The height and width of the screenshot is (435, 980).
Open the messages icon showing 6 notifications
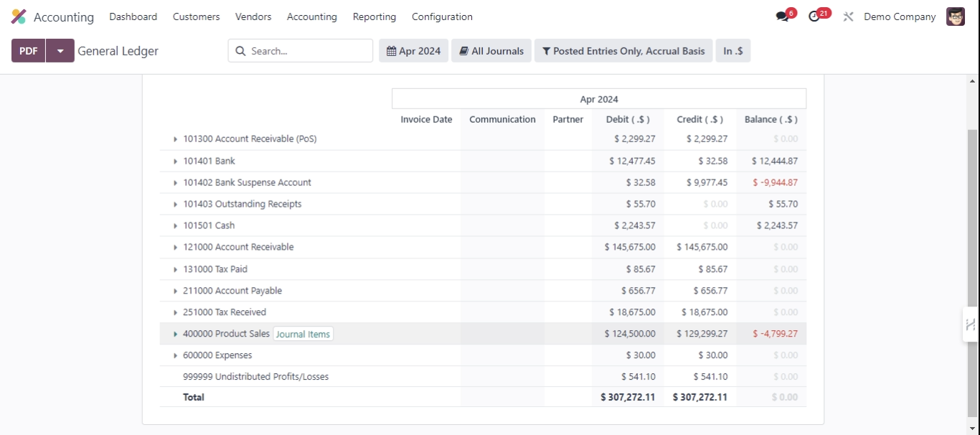pos(781,15)
